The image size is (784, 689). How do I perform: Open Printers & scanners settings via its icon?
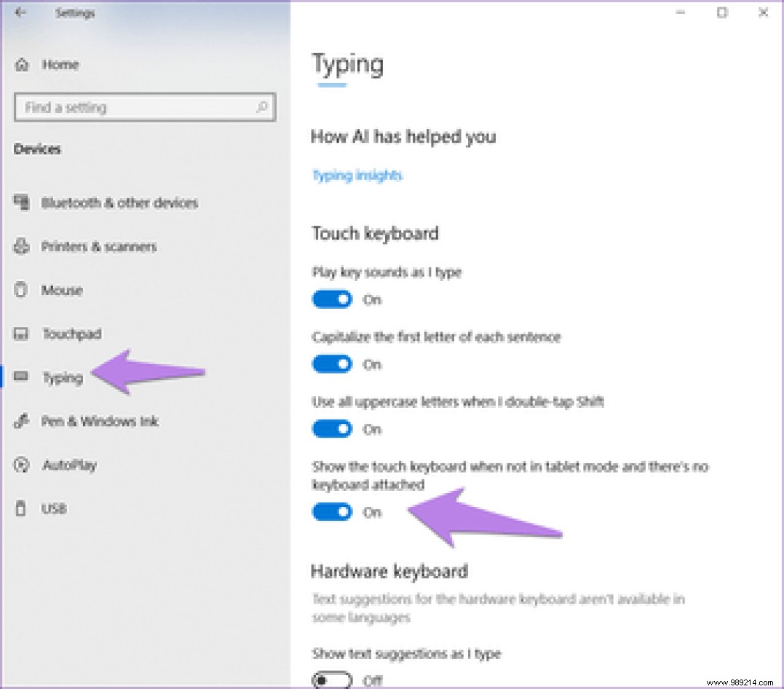[x=20, y=246]
